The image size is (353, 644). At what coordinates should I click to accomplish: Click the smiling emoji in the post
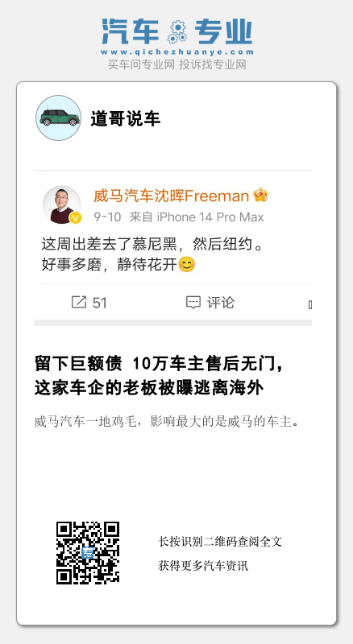[186, 265]
